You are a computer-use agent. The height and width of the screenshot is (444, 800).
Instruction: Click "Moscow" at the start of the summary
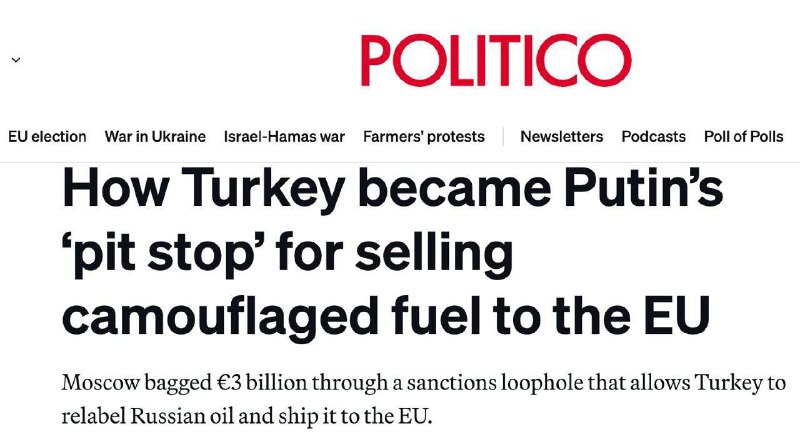tap(99, 384)
